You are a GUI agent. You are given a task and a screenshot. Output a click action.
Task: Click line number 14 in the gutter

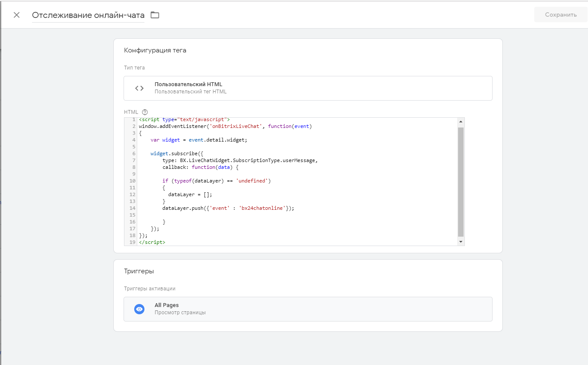coord(133,208)
